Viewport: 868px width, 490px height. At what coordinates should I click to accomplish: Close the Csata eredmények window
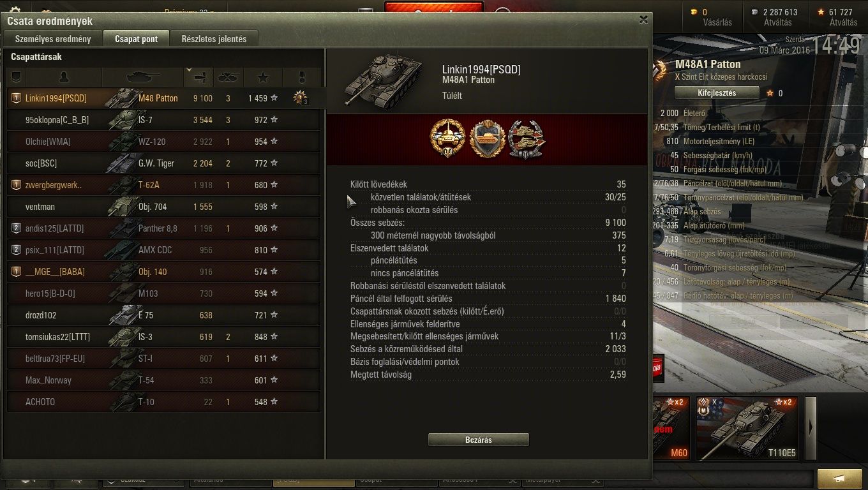[x=643, y=20]
